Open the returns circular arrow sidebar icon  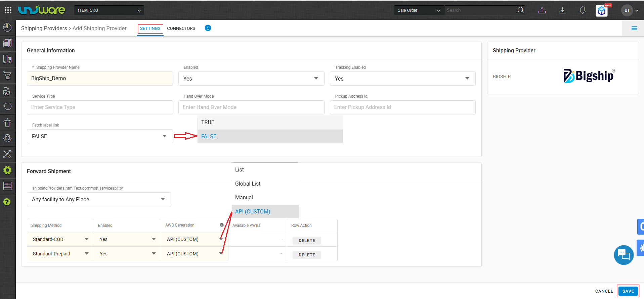click(x=7, y=107)
